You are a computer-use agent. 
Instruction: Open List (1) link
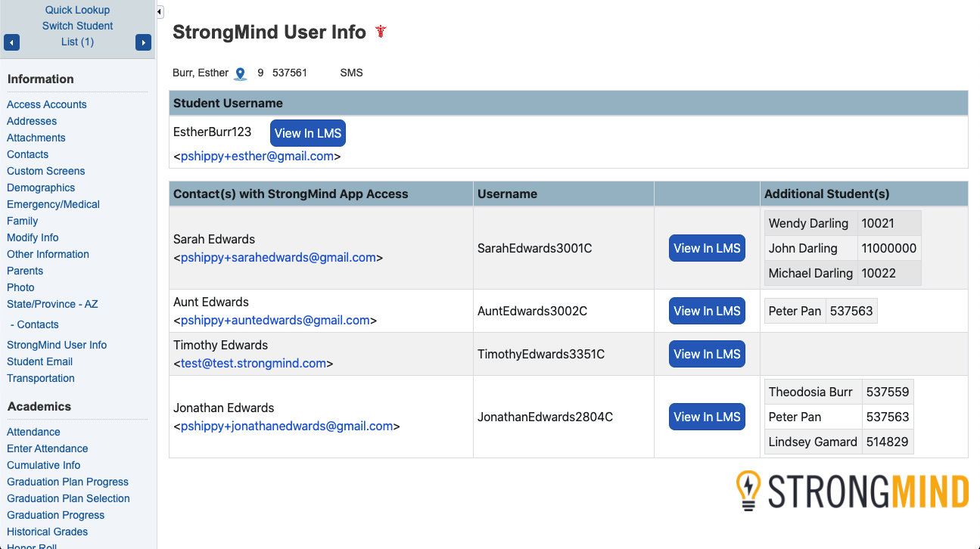click(77, 42)
